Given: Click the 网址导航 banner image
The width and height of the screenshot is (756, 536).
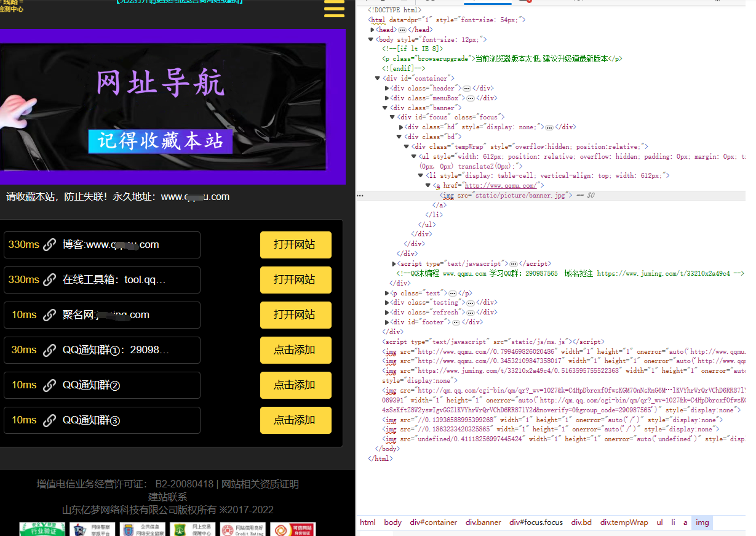Looking at the screenshot, I should click(x=172, y=106).
